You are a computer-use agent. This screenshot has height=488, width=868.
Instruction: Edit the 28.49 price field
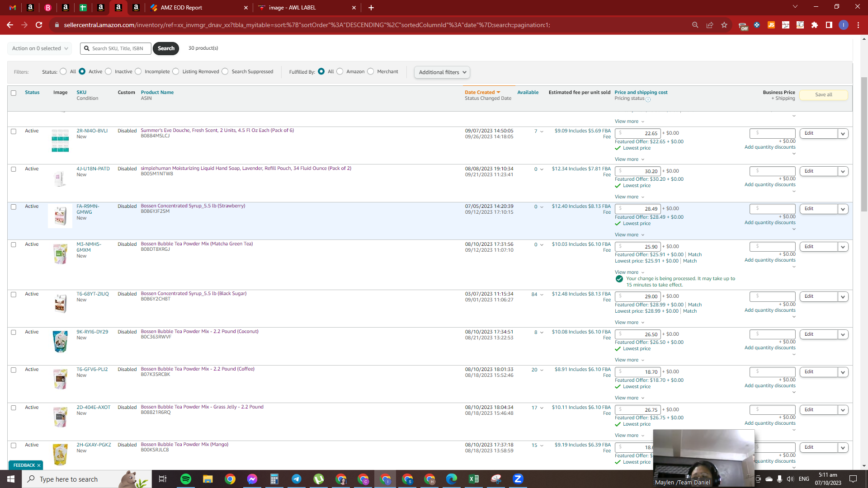tap(637, 209)
